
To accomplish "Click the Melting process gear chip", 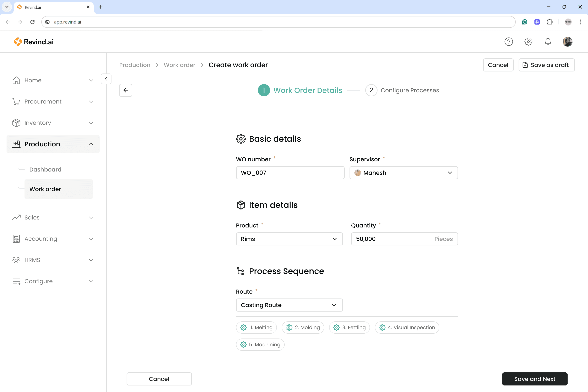I will coord(256,327).
